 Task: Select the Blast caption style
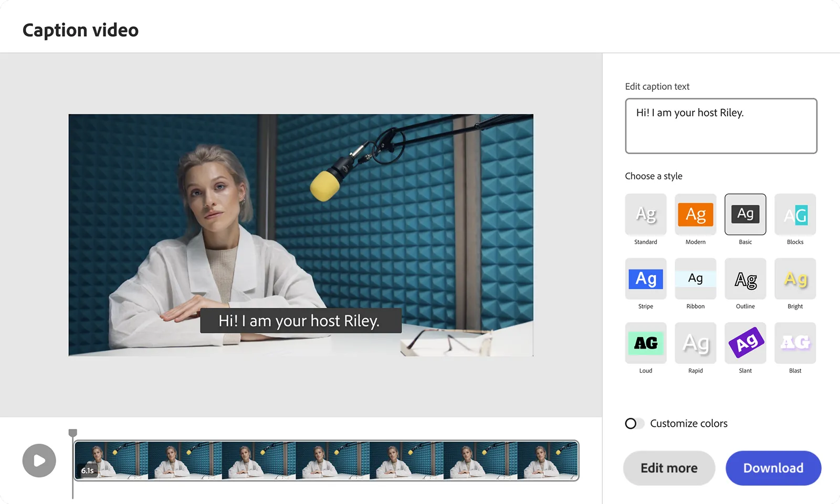(795, 343)
